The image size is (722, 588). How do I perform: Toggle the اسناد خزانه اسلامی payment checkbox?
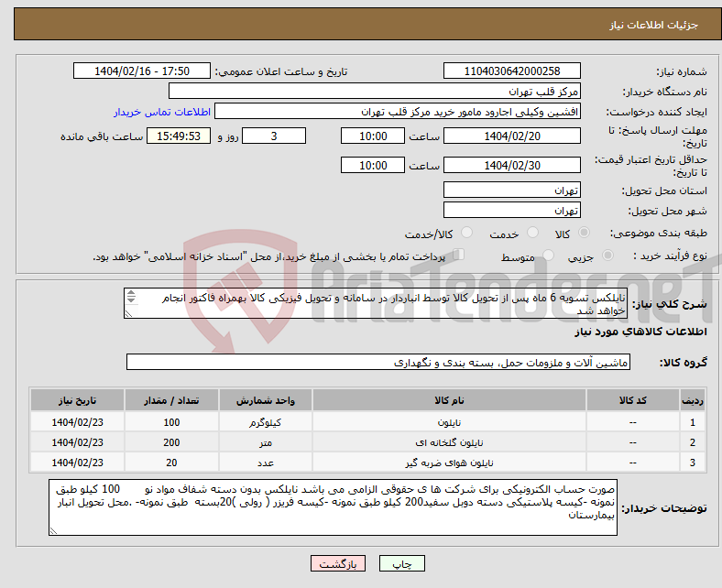459,255
